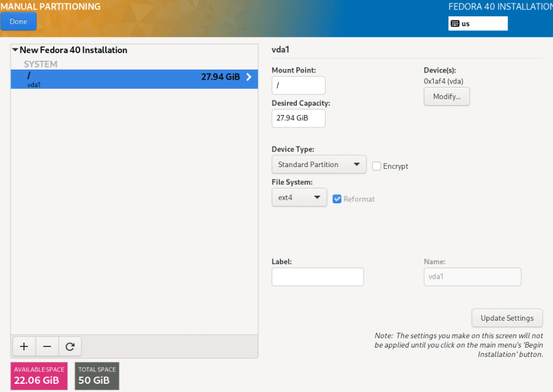Viewport: 553px width, 392px height.
Task: Focus the Mount Point input field
Action: click(298, 85)
